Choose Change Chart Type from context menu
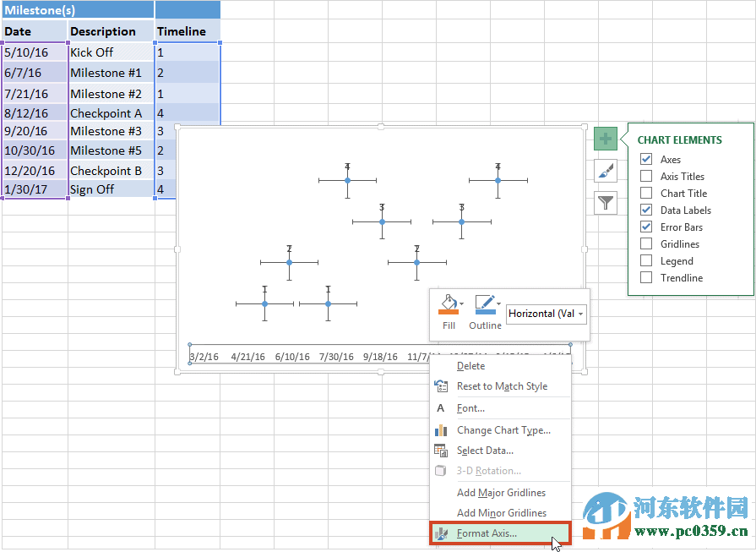756x552 pixels. pyautogui.click(x=490, y=430)
